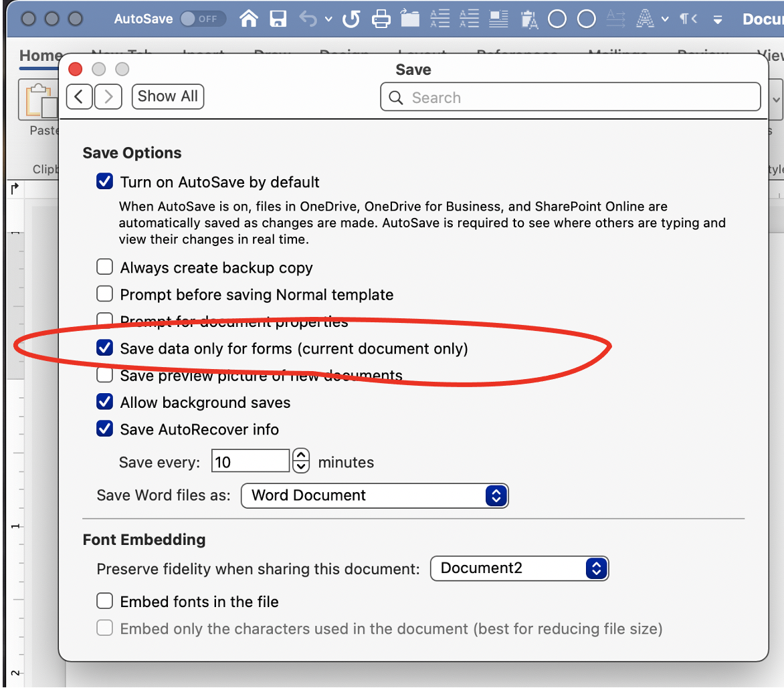Click the "Save every:" label

[159, 463]
